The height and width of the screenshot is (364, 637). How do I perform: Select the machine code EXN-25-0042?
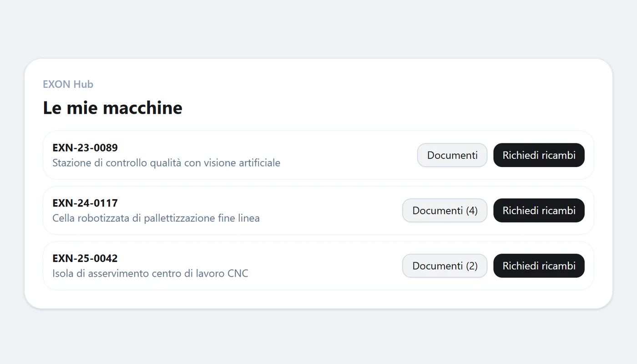click(85, 258)
